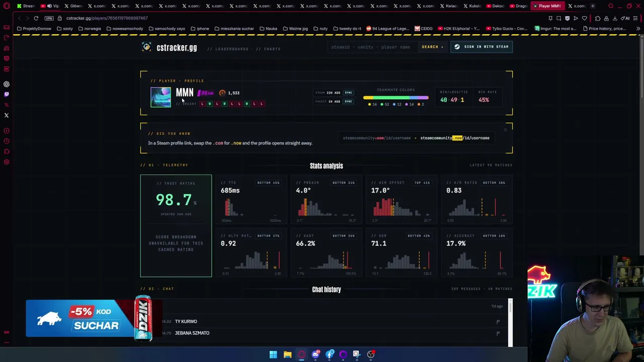This screenshot has height=362, width=644.
Task: Open the Opera GX taskbar icon
Action: pos(301,354)
